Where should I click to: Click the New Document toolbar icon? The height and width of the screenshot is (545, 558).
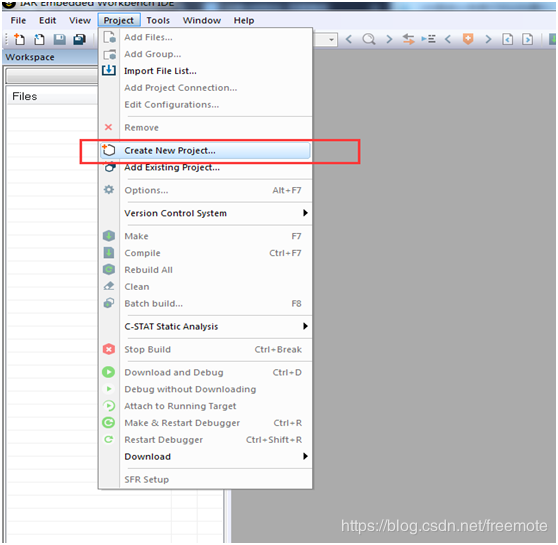point(20,39)
